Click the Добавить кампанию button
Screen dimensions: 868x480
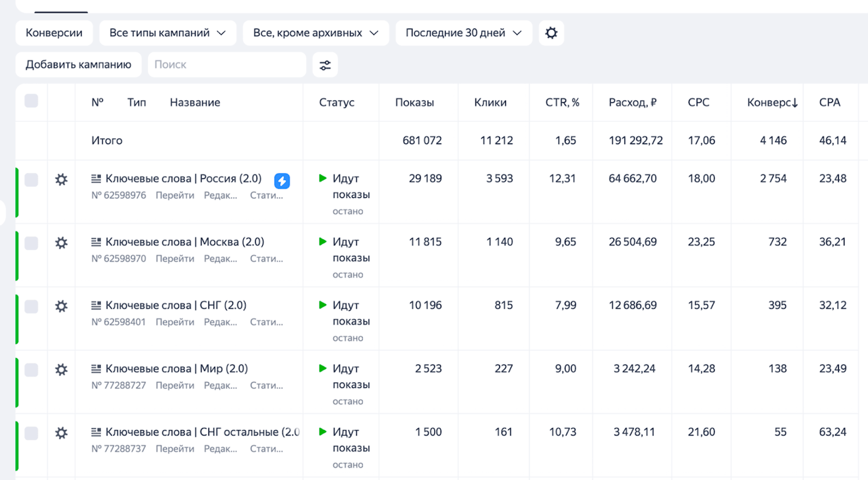78,65
